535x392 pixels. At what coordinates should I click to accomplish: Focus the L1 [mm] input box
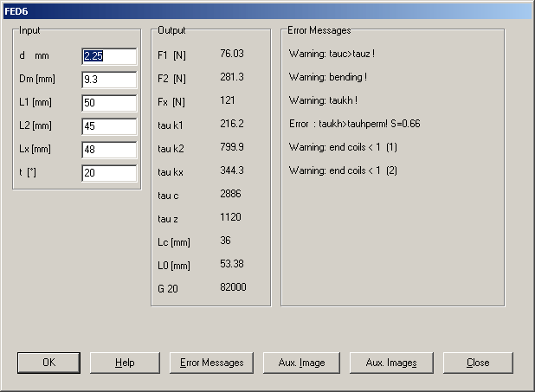[109, 103]
